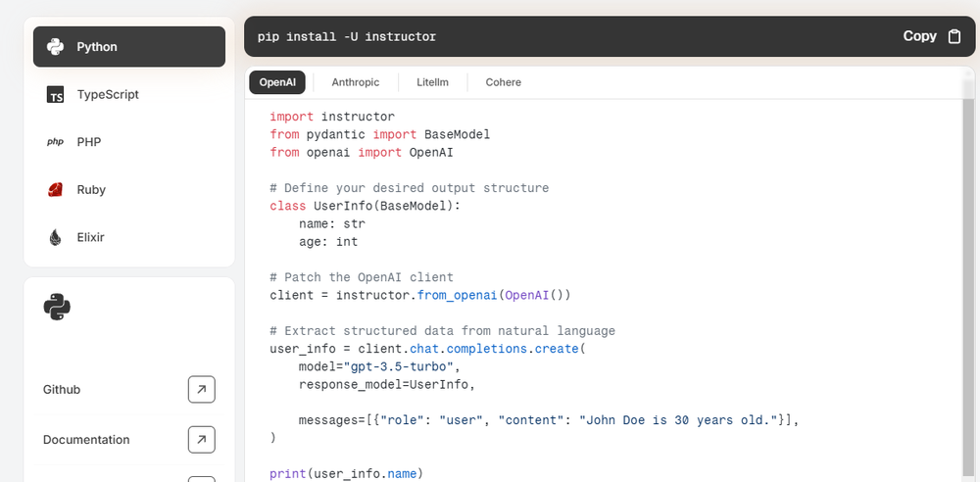This screenshot has width=980, height=482.
Task: Click the clipboard icon next to Copy
Action: (954, 36)
